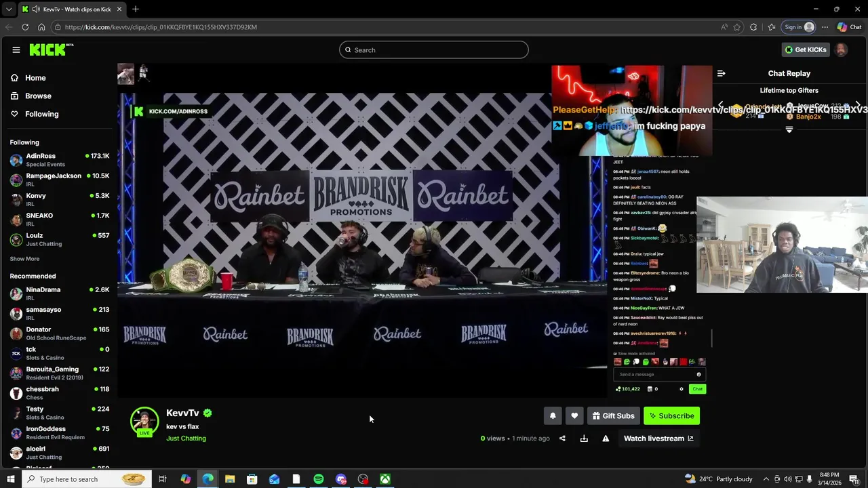Click the clip video player
Image resolution: width=868 pixels, height=488 pixels.
coord(362,230)
